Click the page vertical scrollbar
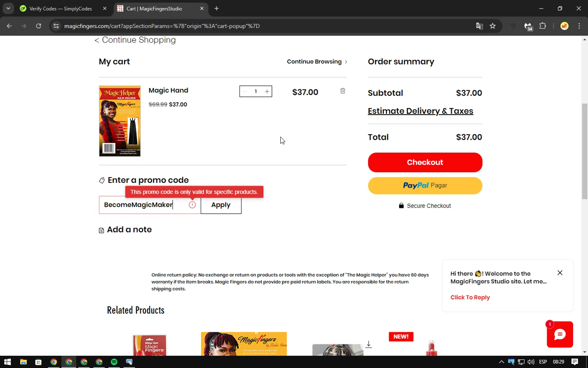The image size is (588, 368). (584, 151)
